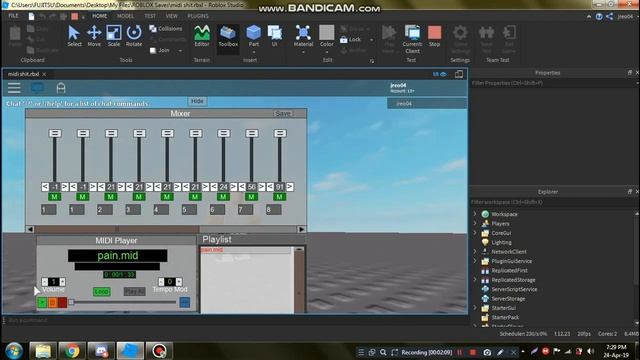This screenshot has height=360, width=640.
Task: Click the Save button in the Mixer
Action: 283,114
